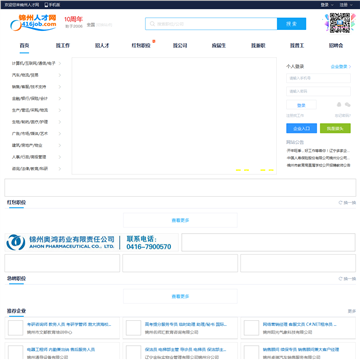Go to the 首页 tab
The width and height of the screenshot is (360, 360).
[24, 46]
